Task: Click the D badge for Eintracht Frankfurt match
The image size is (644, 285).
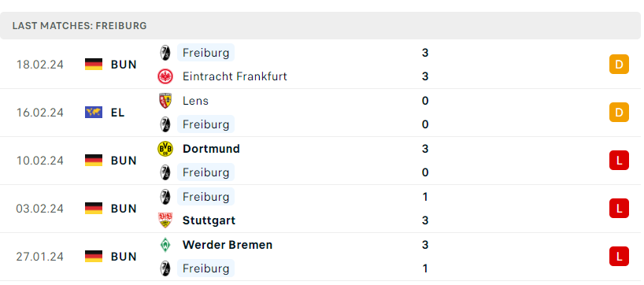Action: [619, 65]
